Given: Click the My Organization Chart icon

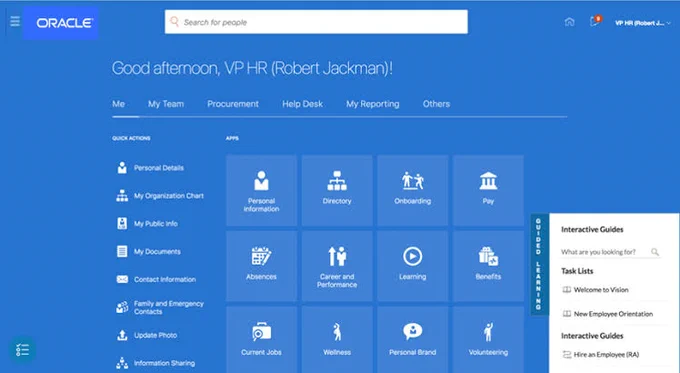Looking at the screenshot, I should (122, 196).
